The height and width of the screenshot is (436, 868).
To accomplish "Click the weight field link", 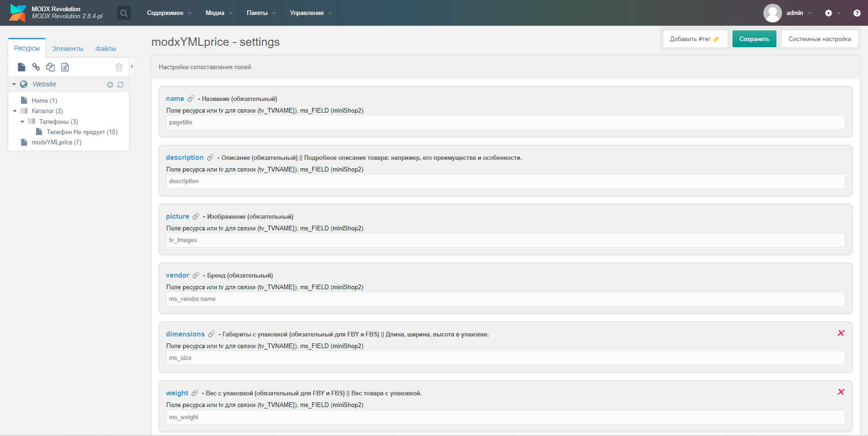I will (x=177, y=393).
